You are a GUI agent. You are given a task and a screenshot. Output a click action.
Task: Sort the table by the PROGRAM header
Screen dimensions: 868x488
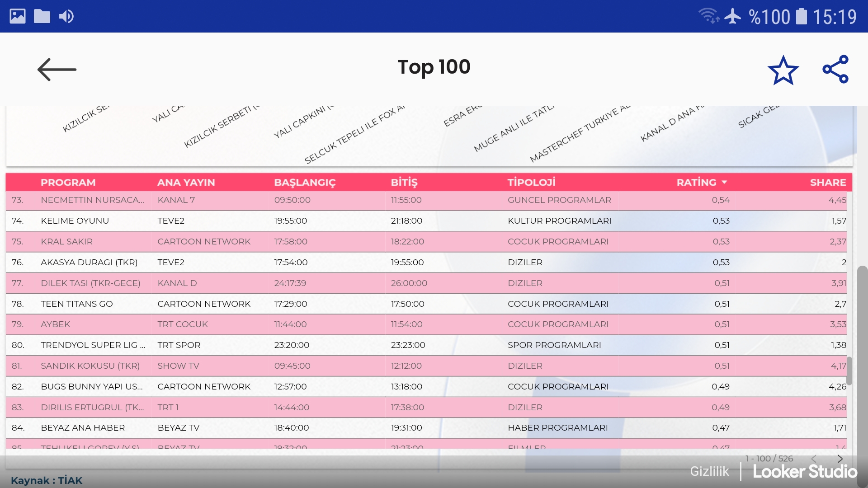pyautogui.click(x=68, y=182)
